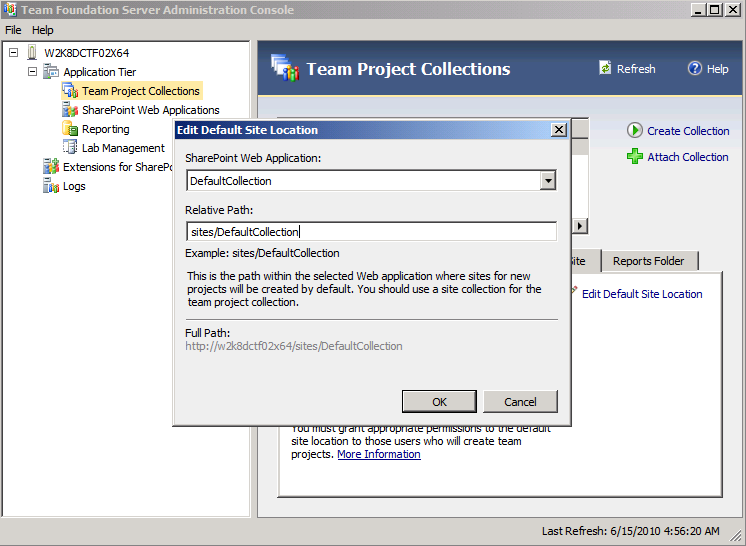The image size is (746, 546).
Task: Click the W2K8DCTF02X64 server icon
Action: pos(32,52)
